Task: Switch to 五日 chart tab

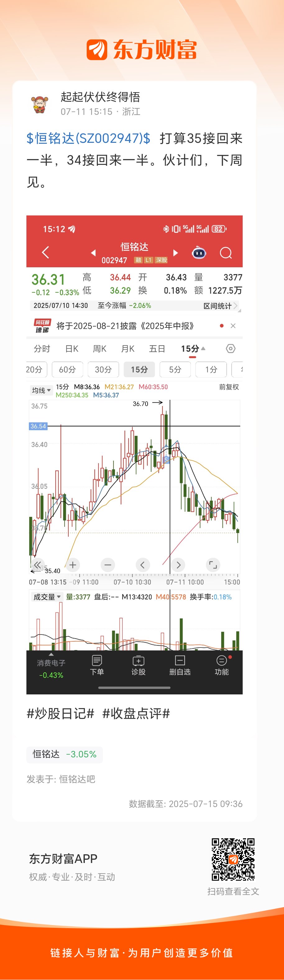Action: (x=157, y=349)
